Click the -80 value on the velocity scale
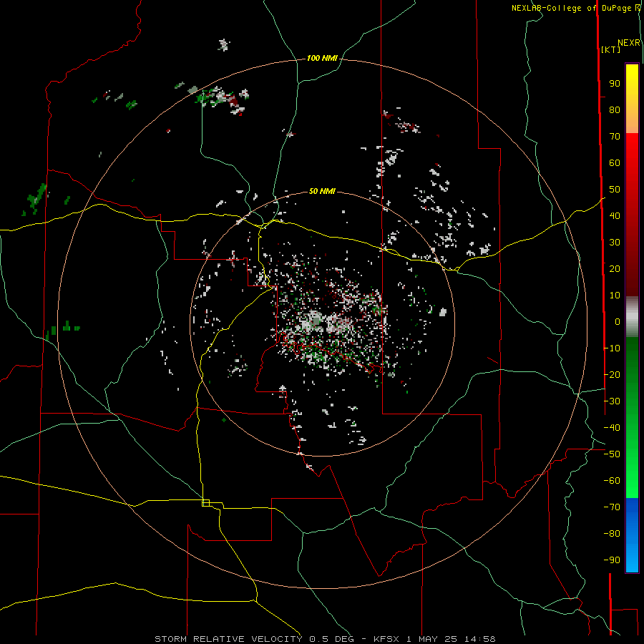644x644 pixels. (612, 534)
